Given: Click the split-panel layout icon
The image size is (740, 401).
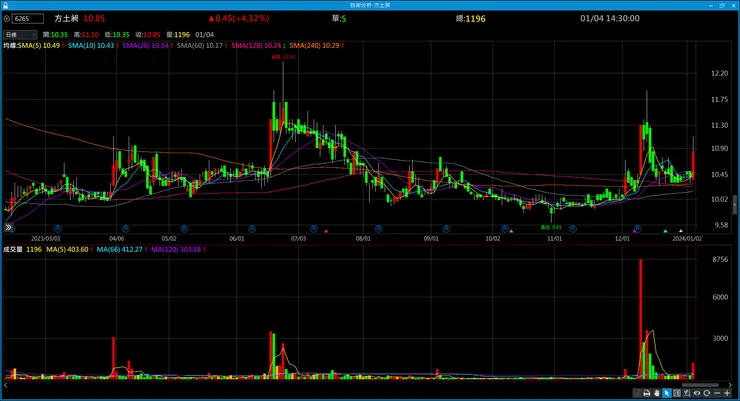Looking at the screenshot, I should coord(677,393).
